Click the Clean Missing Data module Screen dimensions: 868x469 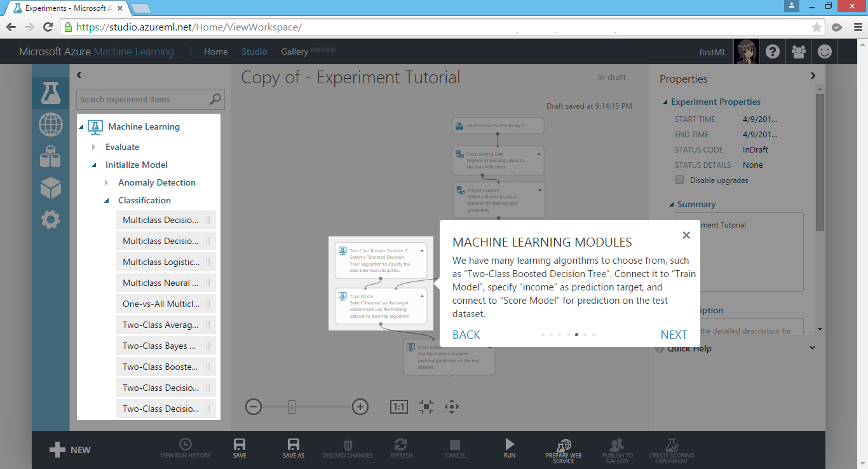(498, 161)
